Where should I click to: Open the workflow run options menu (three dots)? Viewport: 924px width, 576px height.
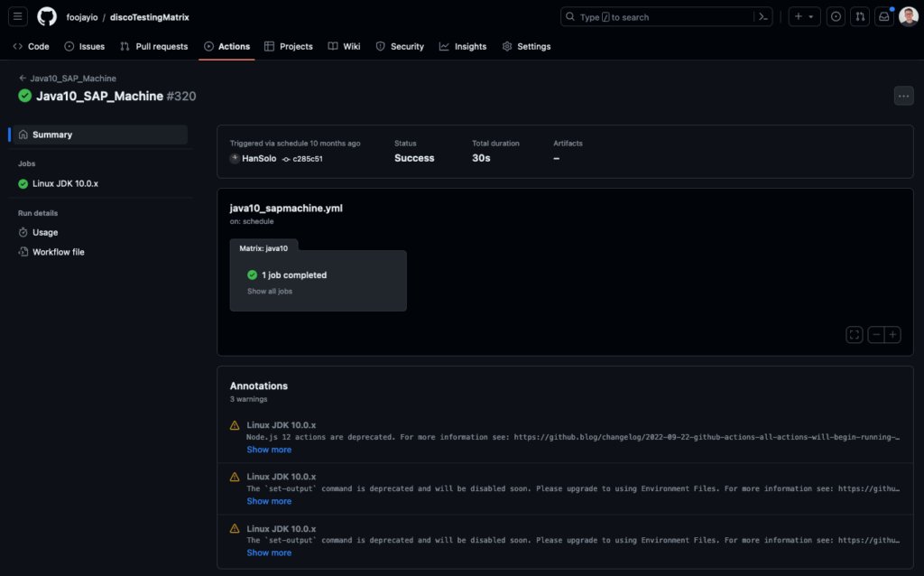[903, 96]
